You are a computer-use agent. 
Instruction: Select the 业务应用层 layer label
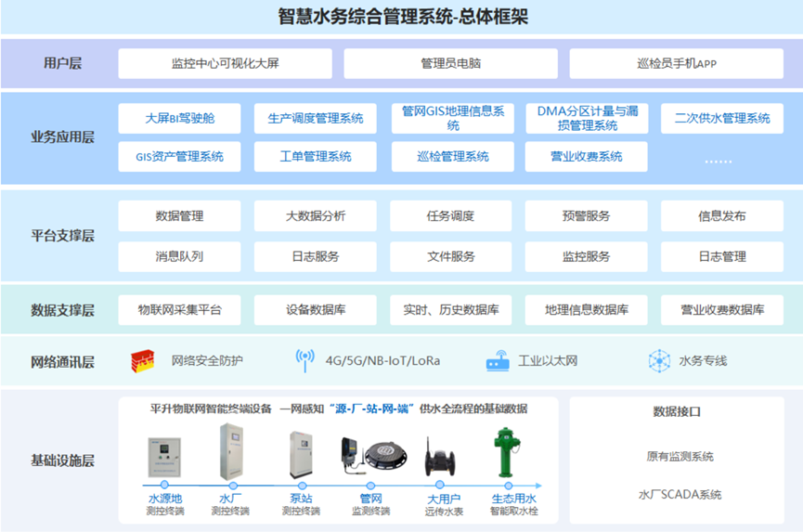[x=62, y=137]
